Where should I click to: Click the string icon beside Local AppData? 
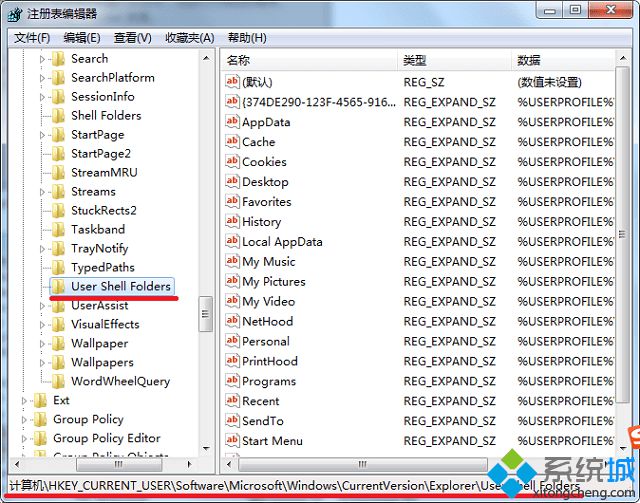pos(232,241)
